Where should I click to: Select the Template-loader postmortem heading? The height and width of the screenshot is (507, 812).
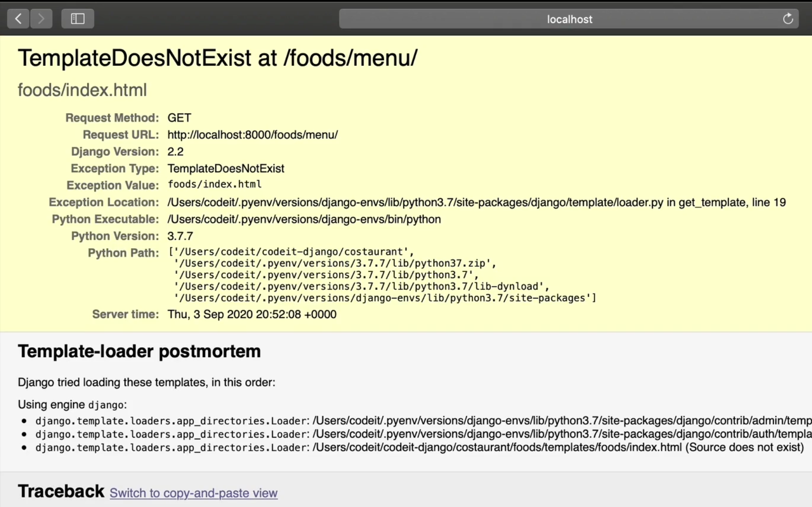point(139,352)
